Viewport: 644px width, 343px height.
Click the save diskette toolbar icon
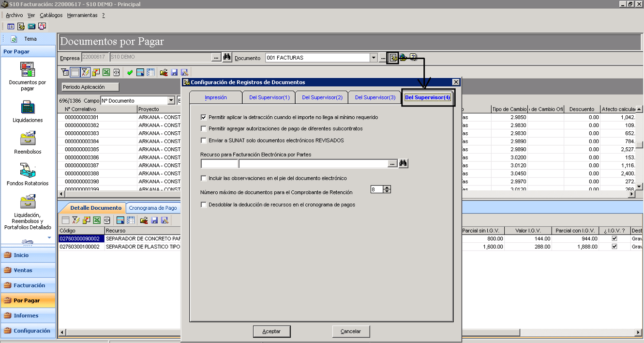[x=174, y=73]
